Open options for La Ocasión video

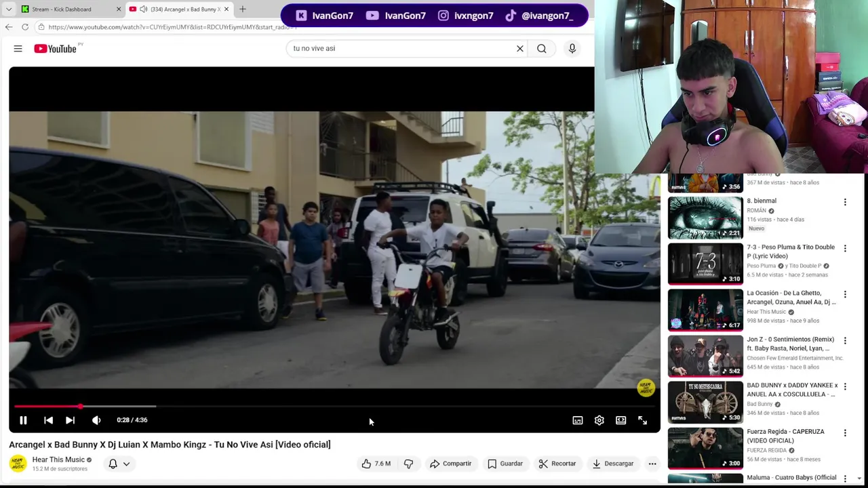845,294
